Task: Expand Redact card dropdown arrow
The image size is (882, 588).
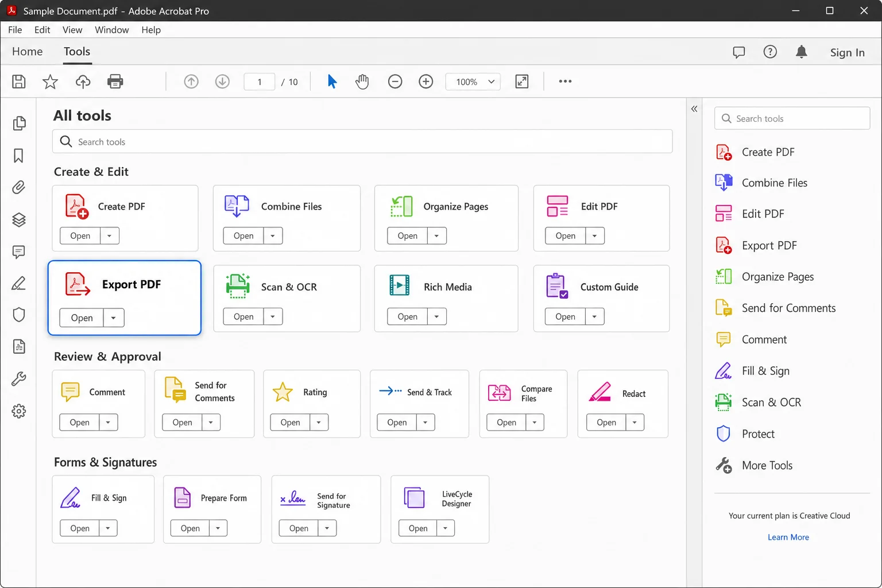Action: pos(635,423)
